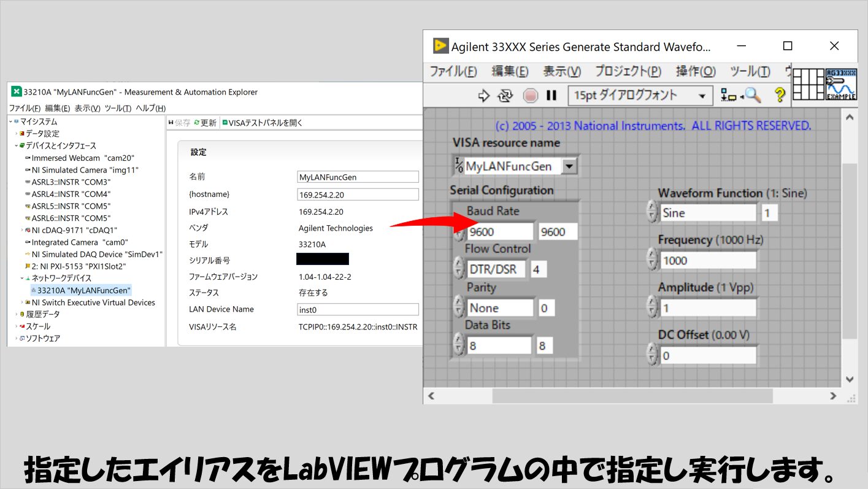The height and width of the screenshot is (489, 868).
Task: Expand the データ設定 node
Action: click(x=17, y=134)
